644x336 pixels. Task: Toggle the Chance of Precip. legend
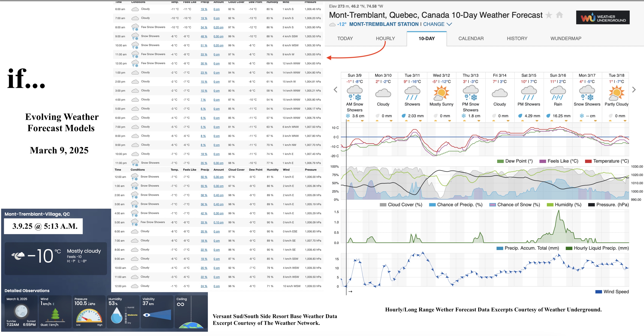coord(456,205)
